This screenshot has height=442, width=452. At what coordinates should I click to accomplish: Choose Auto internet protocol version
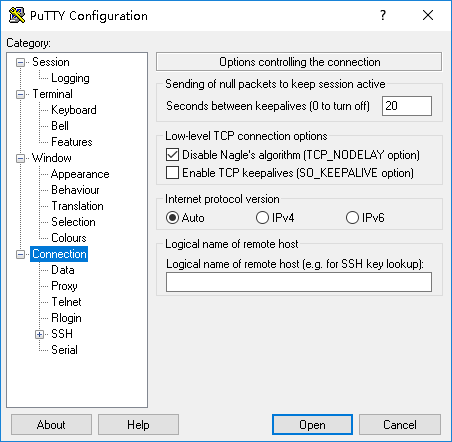click(x=172, y=218)
